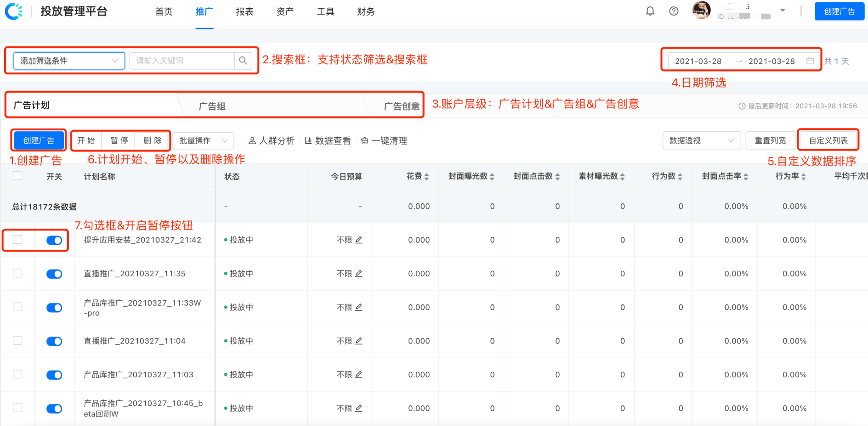Check the select-all header checkbox

point(17,176)
